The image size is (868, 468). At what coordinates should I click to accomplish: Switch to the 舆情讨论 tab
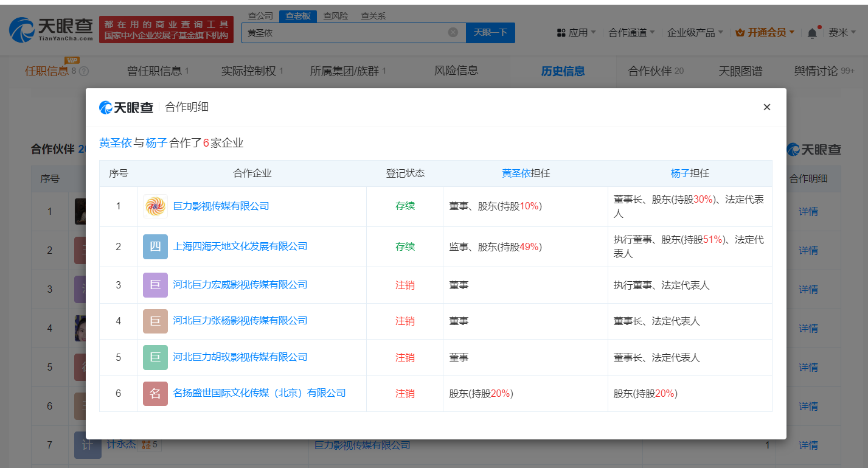point(824,71)
